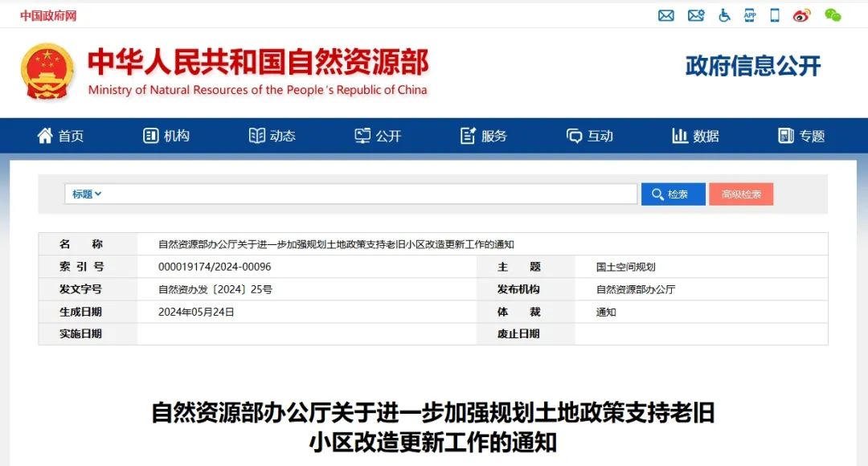Image resolution: width=868 pixels, height=466 pixels.
Task: Click the 中国政府网 link
Action: pos(48,15)
